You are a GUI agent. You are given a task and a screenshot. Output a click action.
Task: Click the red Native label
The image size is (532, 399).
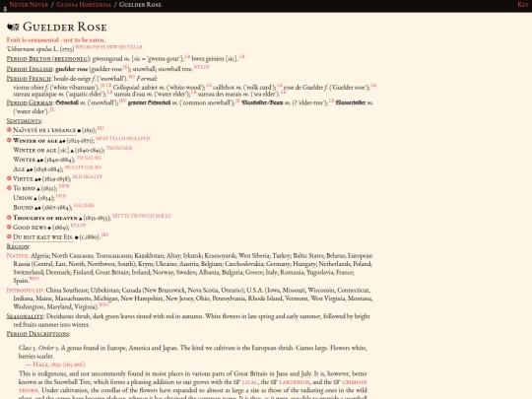pyautogui.click(x=18, y=256)
